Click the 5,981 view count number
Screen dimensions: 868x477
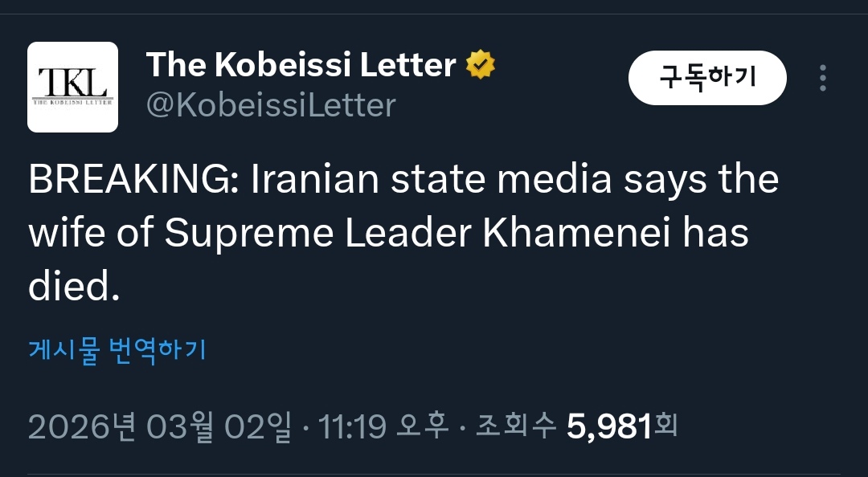[608, 427]
